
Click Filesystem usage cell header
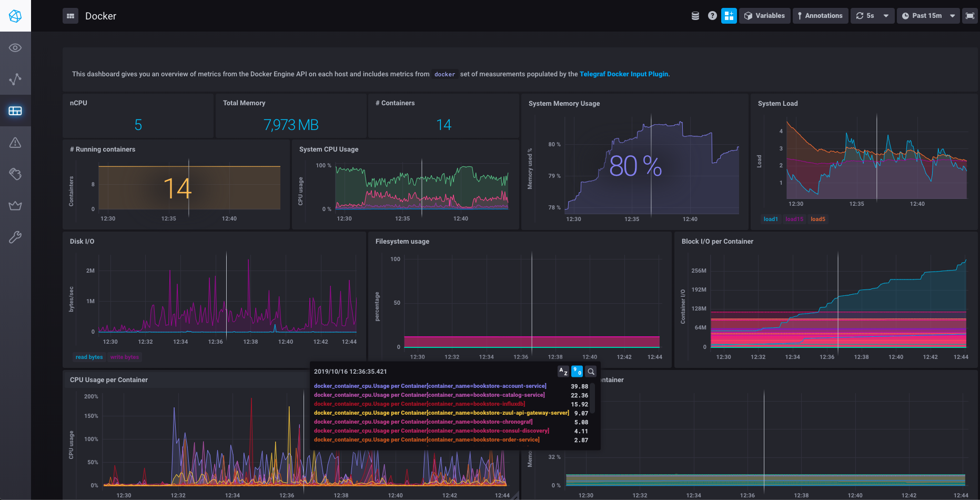(x=402, y=242)
